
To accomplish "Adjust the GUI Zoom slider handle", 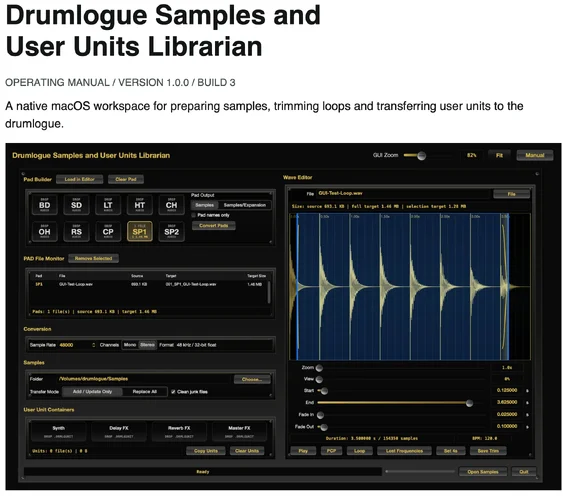I will pos(422,155).
